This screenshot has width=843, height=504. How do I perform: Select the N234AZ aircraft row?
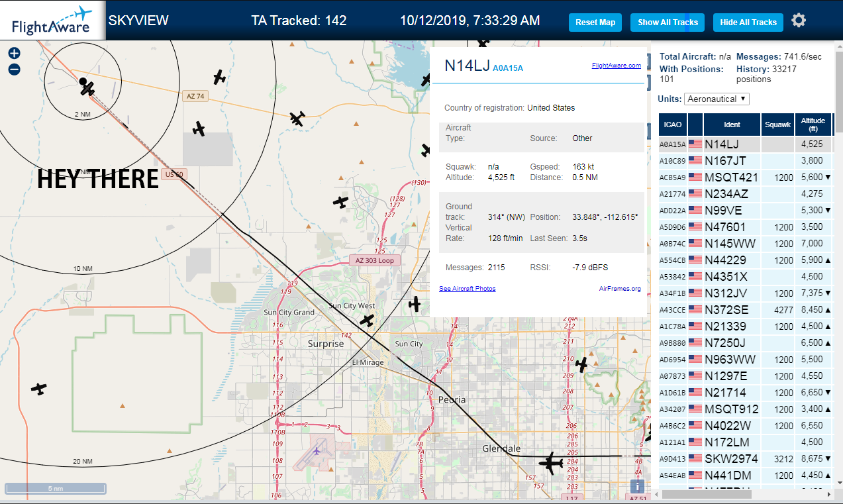click(745, 193)
